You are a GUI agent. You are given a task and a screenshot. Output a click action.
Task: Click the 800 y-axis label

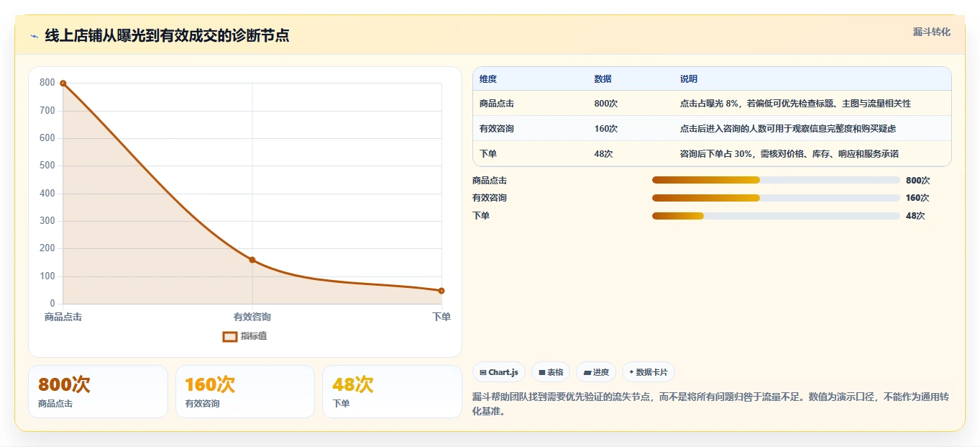(47, 83)
